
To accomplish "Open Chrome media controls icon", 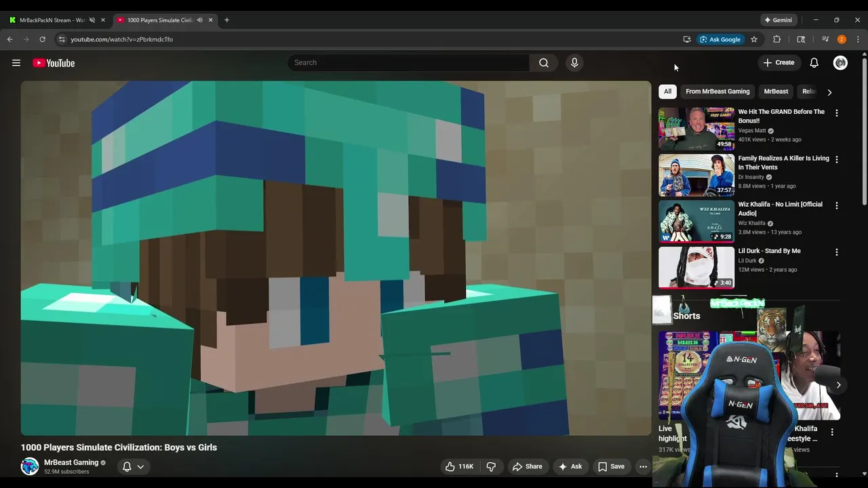I will coord(825,39).
